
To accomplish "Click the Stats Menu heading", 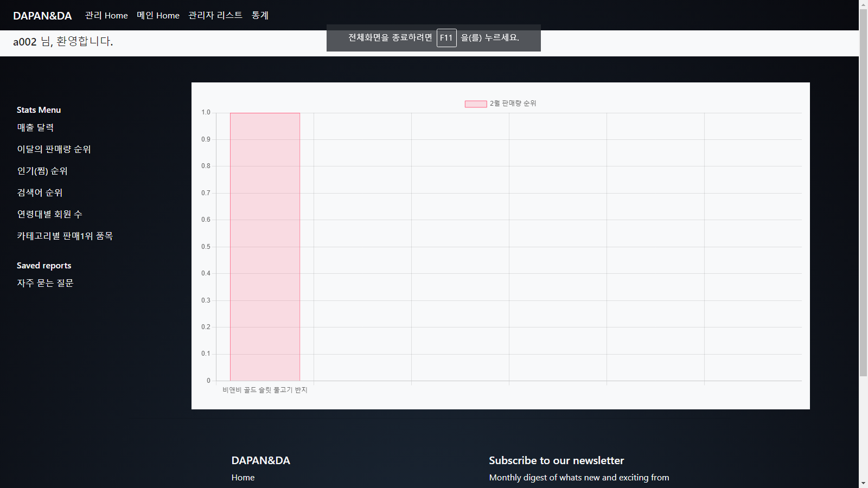I will coord(39,110).
